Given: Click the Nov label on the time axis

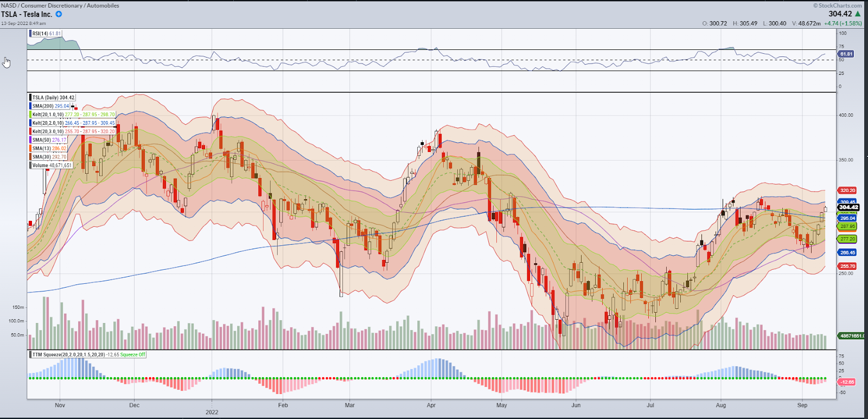Looking at the screenshot, I should [60, 405].
